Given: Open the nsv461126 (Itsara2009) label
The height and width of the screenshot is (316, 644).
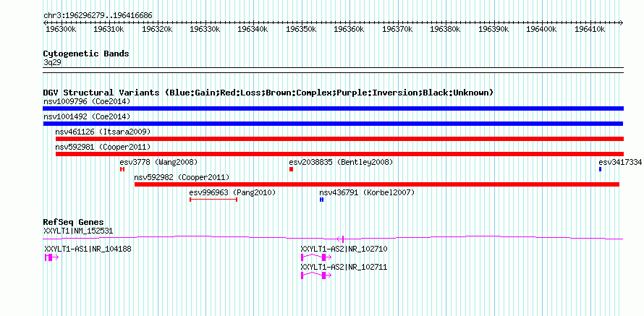Looking at the screenshot, I should pos(103,132).
